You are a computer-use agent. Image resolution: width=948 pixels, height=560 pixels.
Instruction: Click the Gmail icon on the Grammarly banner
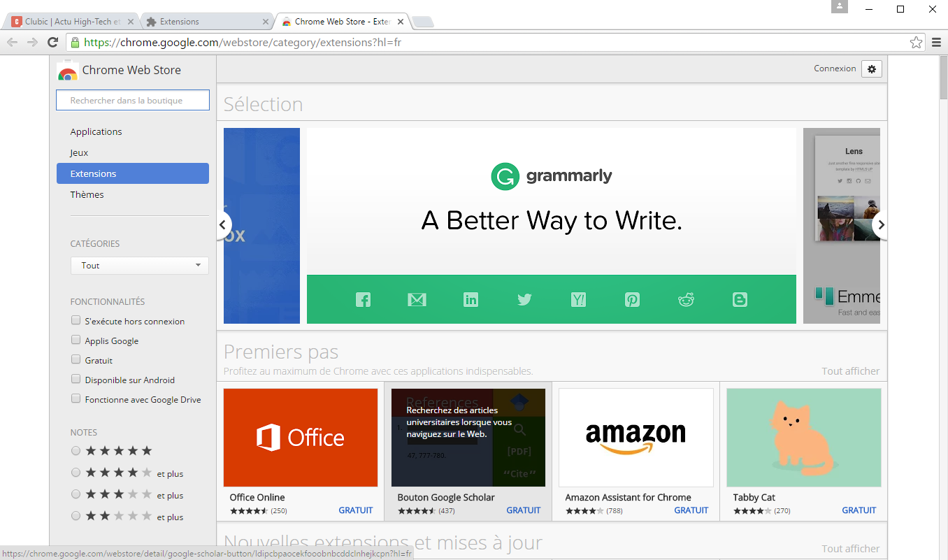click(417, 299)
